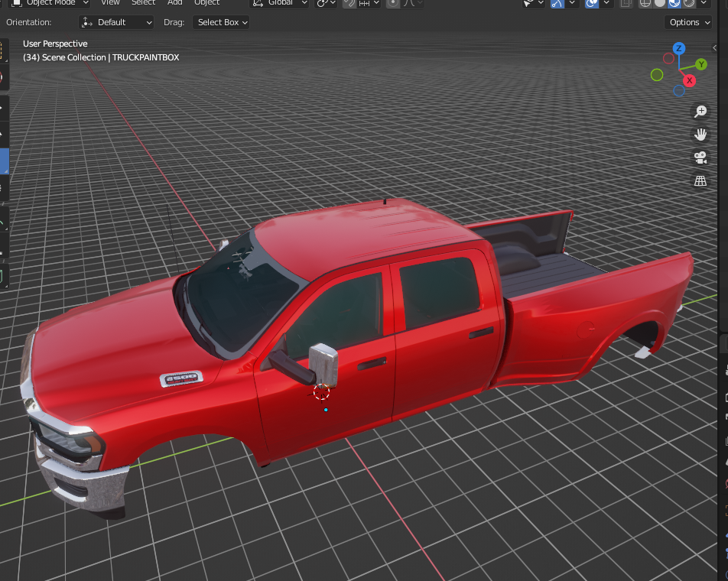Open the View menu
Screen dimensions: 728x581
point(110,3)
